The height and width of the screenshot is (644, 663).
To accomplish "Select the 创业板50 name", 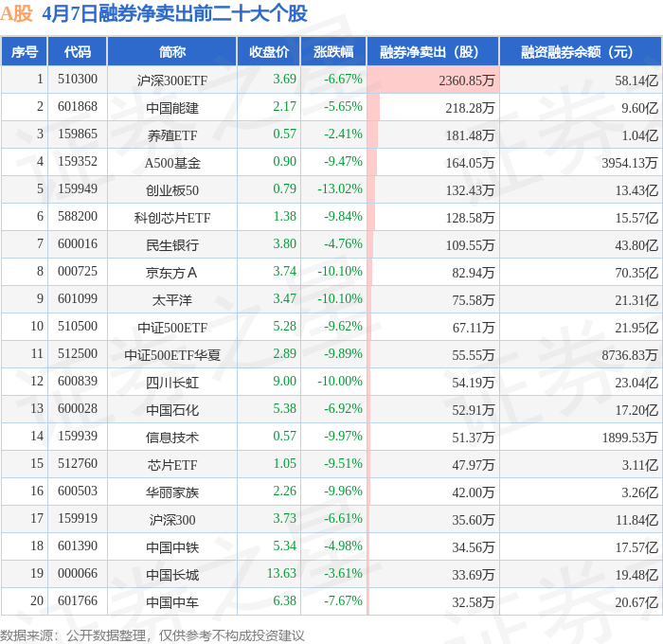I will [x=172, y=190].
